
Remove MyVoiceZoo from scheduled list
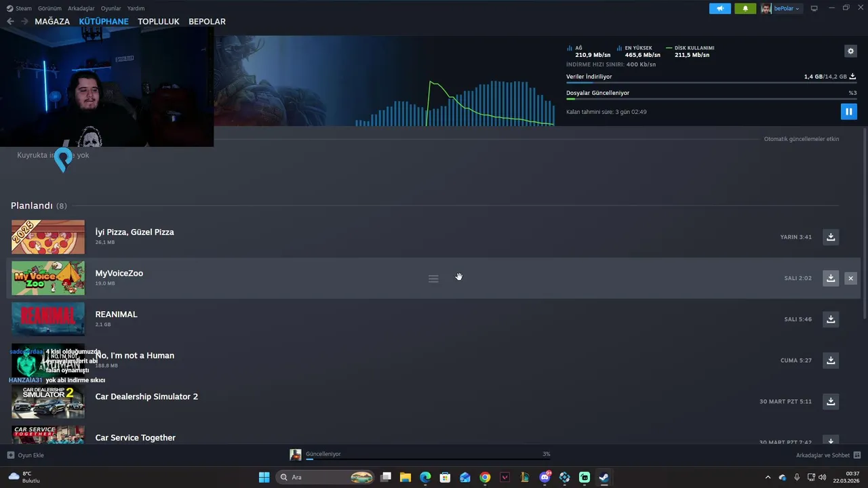coord(850,278)
